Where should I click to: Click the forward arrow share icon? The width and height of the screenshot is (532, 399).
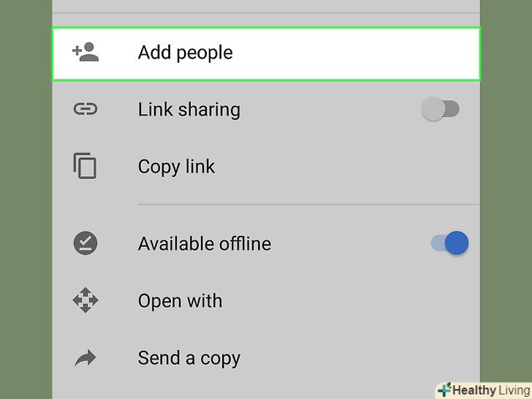85,357
